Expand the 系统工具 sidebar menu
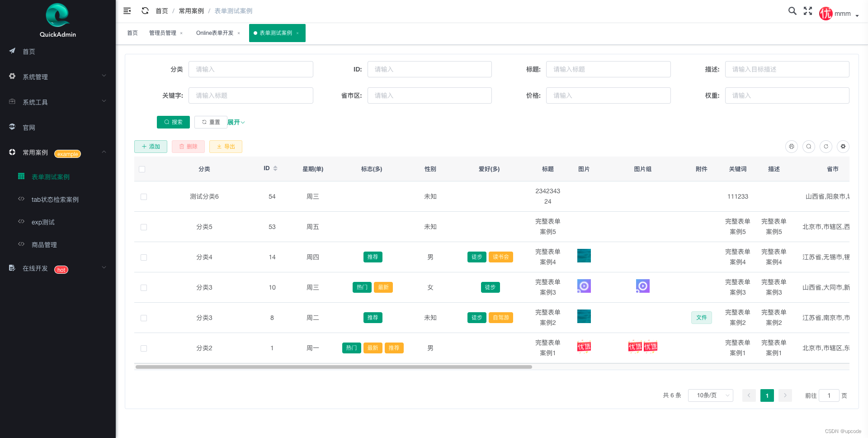The height and width of the screenshot is (438, 868). coord(58,102)
